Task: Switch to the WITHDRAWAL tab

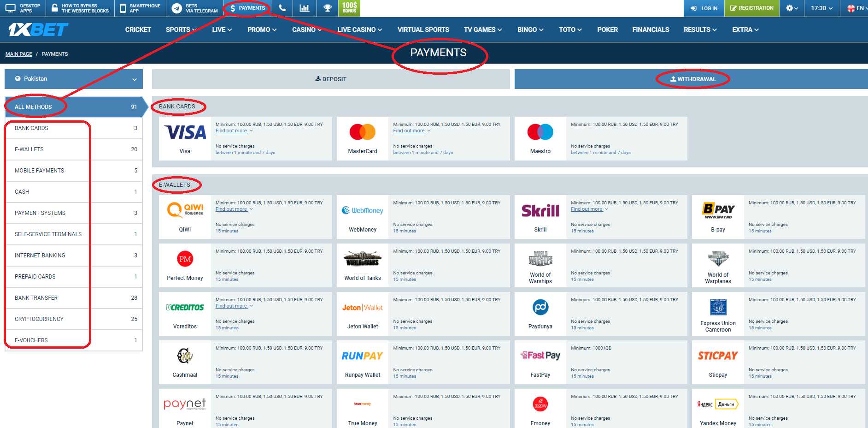Action: coord(691,79)
